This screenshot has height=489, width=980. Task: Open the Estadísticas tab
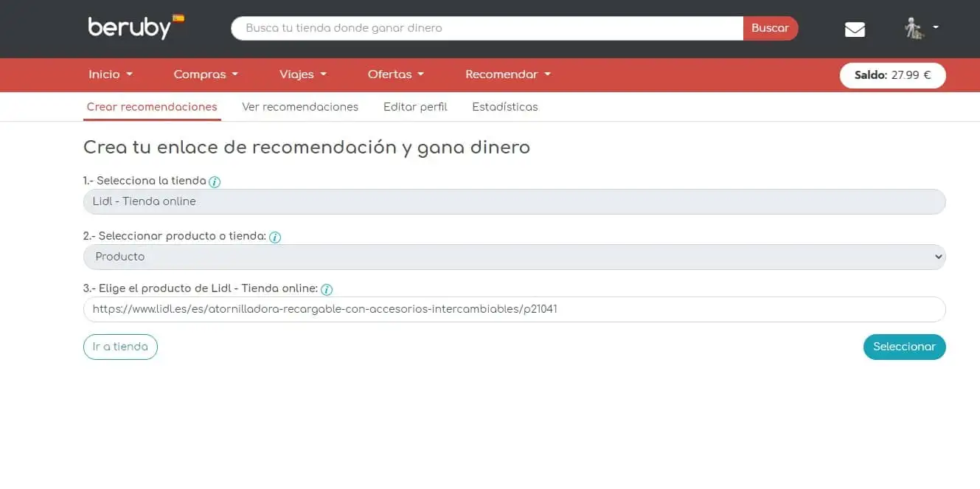click(505, 107)
